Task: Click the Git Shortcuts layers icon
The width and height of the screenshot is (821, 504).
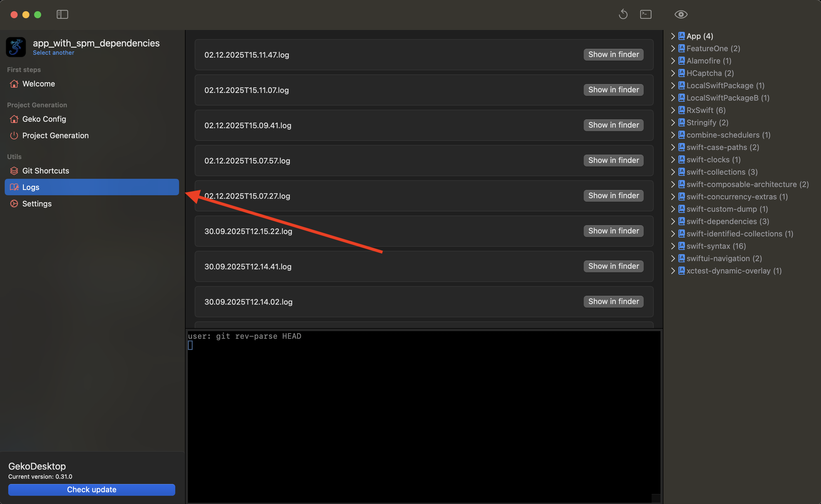Action: [x=14, y=171]
